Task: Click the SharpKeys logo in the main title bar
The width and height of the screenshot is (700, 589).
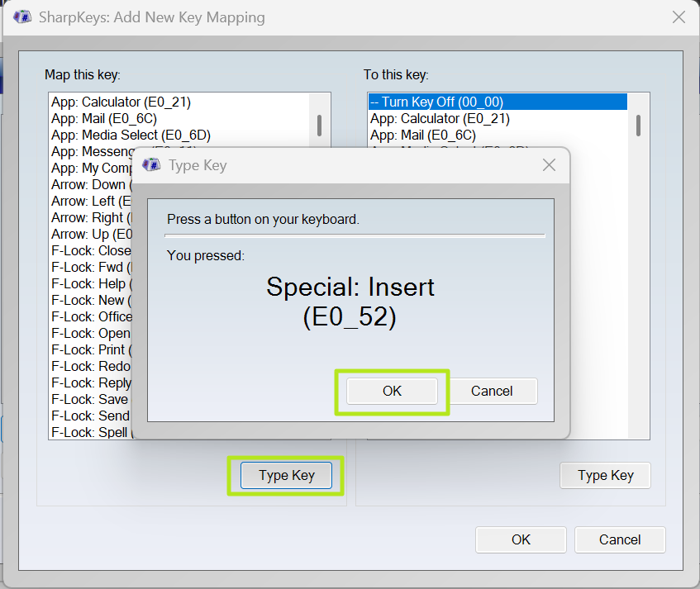Action: [x=21, y=17]
